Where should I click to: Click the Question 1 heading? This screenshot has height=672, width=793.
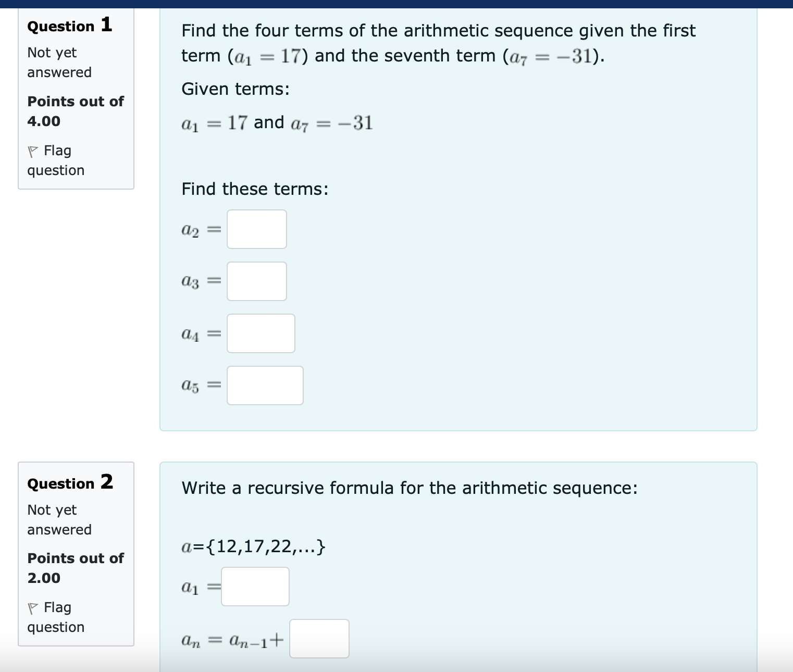[x=69, y=26]
